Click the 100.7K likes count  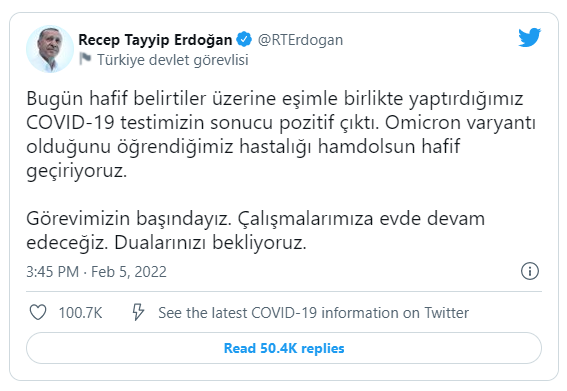80,313
